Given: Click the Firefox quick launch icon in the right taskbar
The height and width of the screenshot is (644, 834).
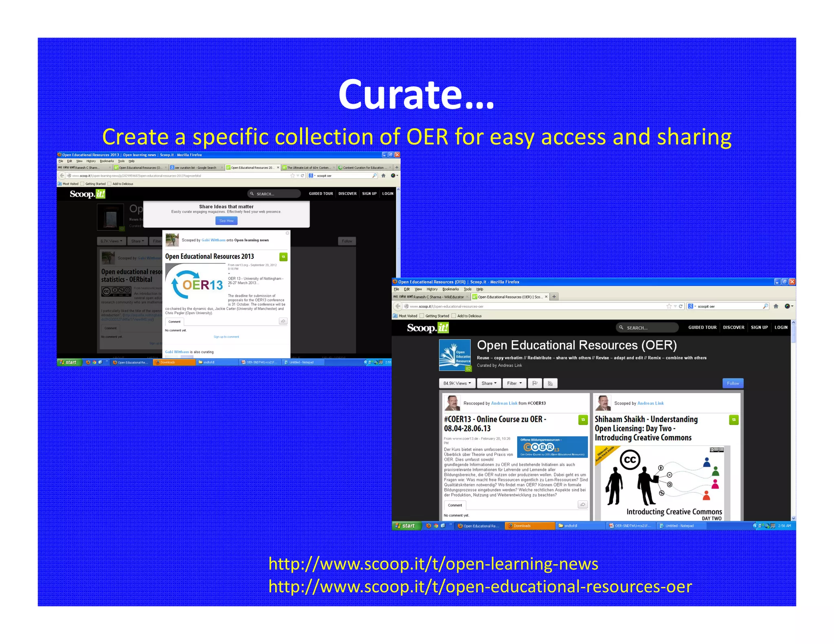Looking at the screenshot, I should click(428, 526).
